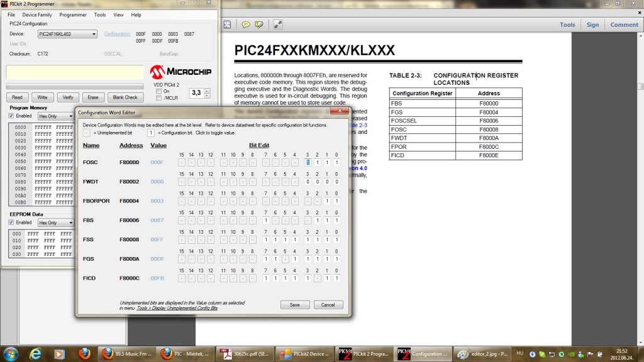The image size is (644, 362).
Task: Open the View menu in PICkit 2
Action: pos(118,15)
